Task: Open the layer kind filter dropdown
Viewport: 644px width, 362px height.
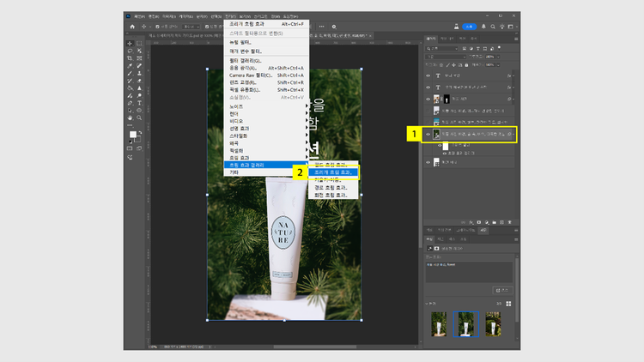Action: click(442, 49)
